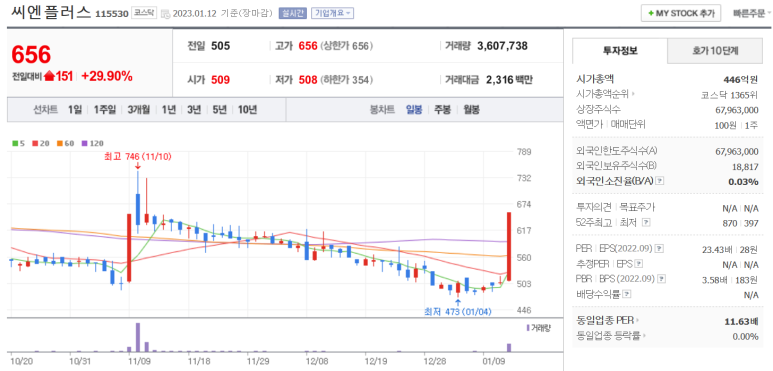Screen dimensions: 773x371
Task: Show the 주봉 weekly candle chart
Action: coord(442,109)
